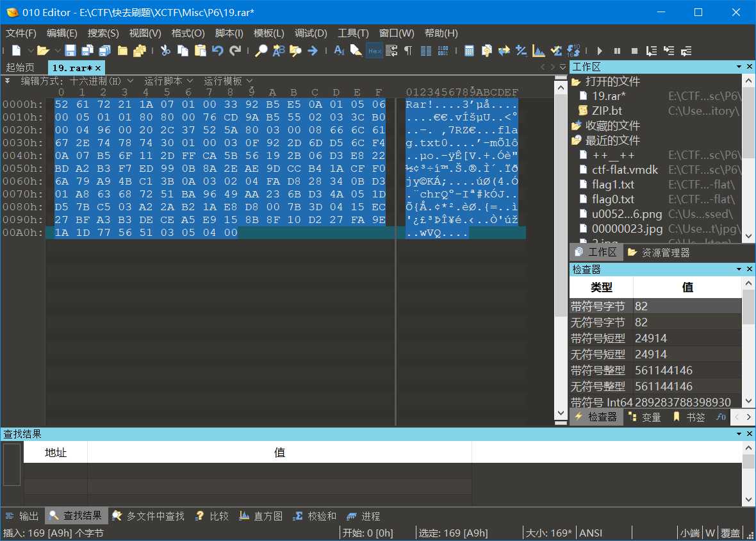Click the Save As toolbar icon
Viewport: 756px width, 541px height.
pos(88,51)
